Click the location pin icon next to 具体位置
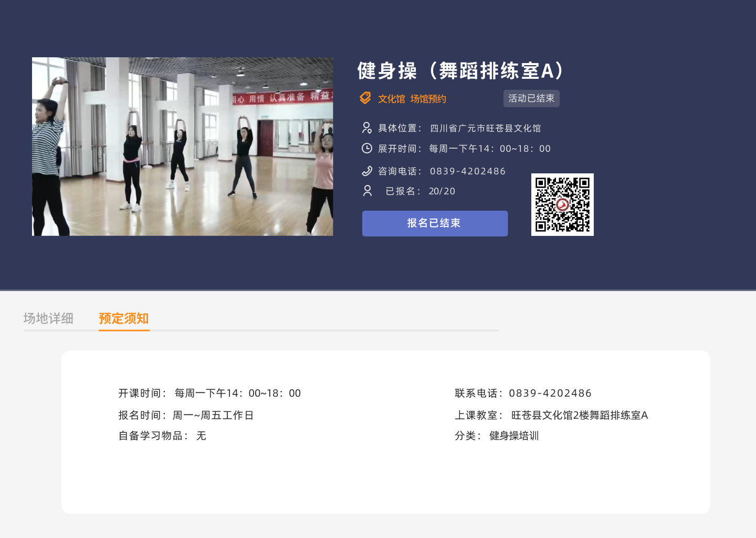 tap(367, 128)
